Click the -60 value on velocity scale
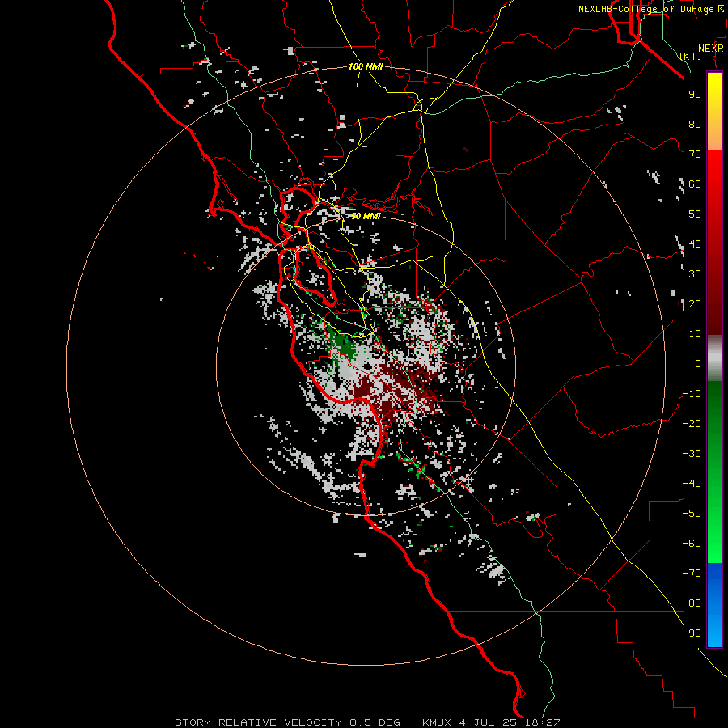Viewport: 728px width, 728px height. click(692, 544)
